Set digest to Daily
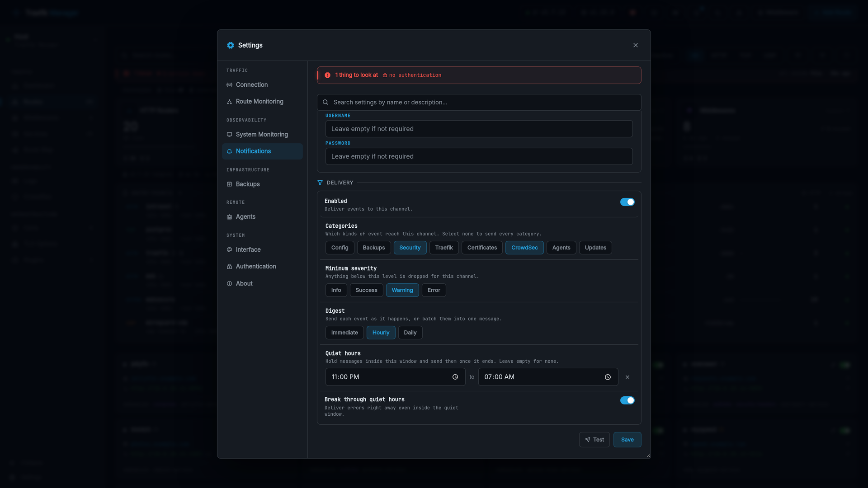The image size is (868, 488). (410, 333)
